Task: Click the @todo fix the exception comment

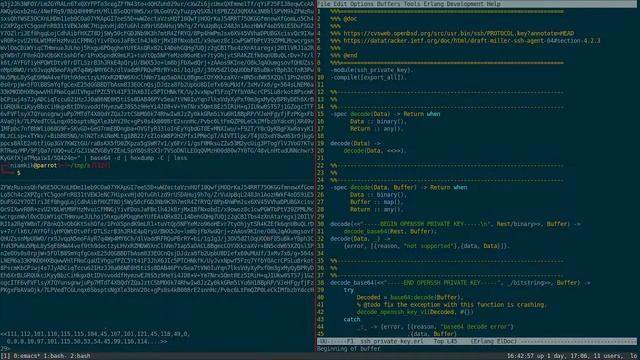Action: click(451, 304)
